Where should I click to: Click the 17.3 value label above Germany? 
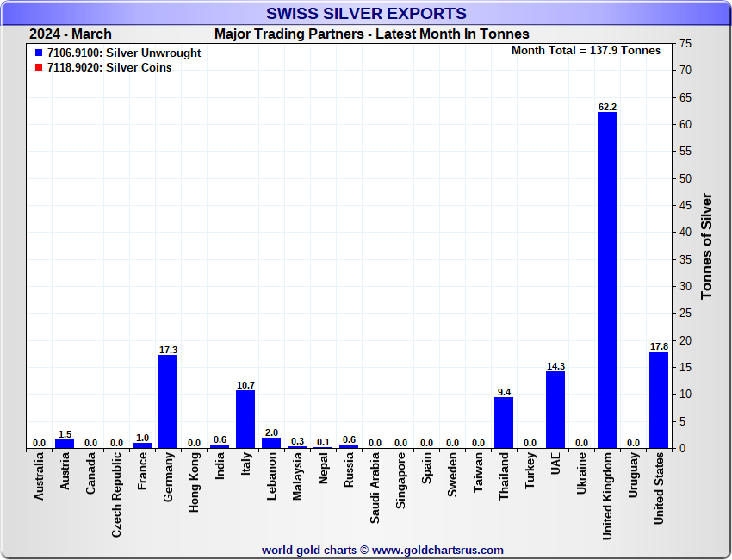click(168, 350)
